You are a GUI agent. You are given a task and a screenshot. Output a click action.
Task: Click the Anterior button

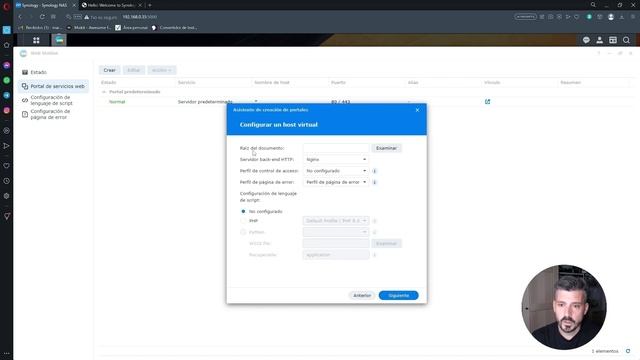point(362,296)
